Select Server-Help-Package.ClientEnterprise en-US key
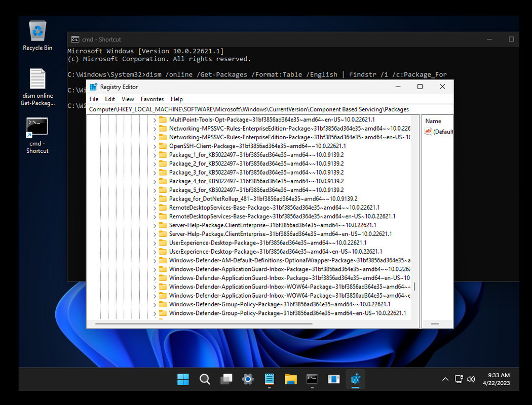Viewport: 532px width, 405px height. [280, 234]
